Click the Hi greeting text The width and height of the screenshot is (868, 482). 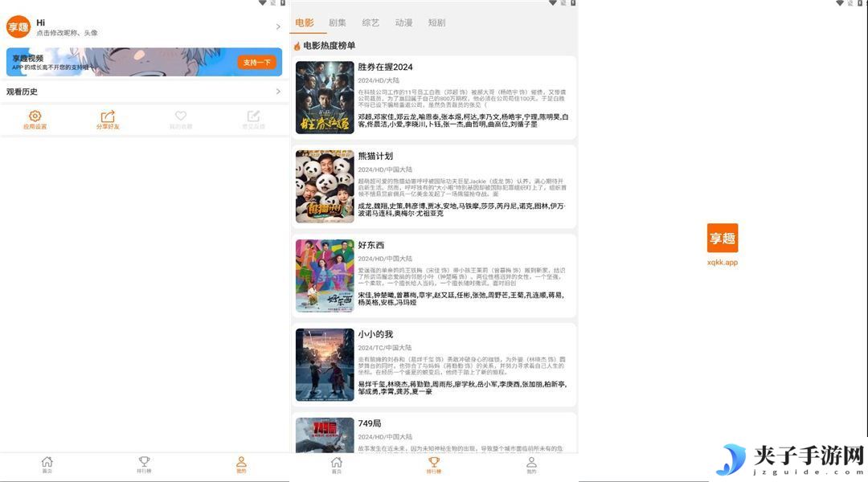point(40,22)
